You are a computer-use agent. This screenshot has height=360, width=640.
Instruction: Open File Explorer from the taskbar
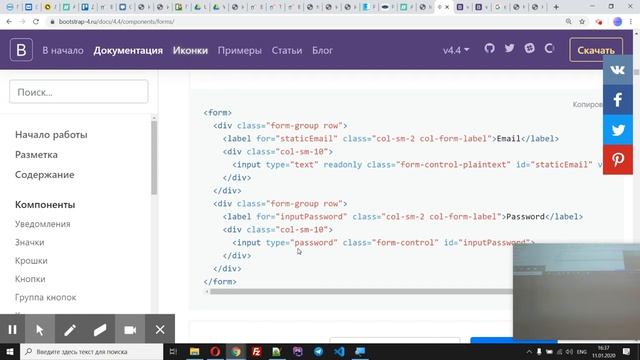tap(195, 351)
